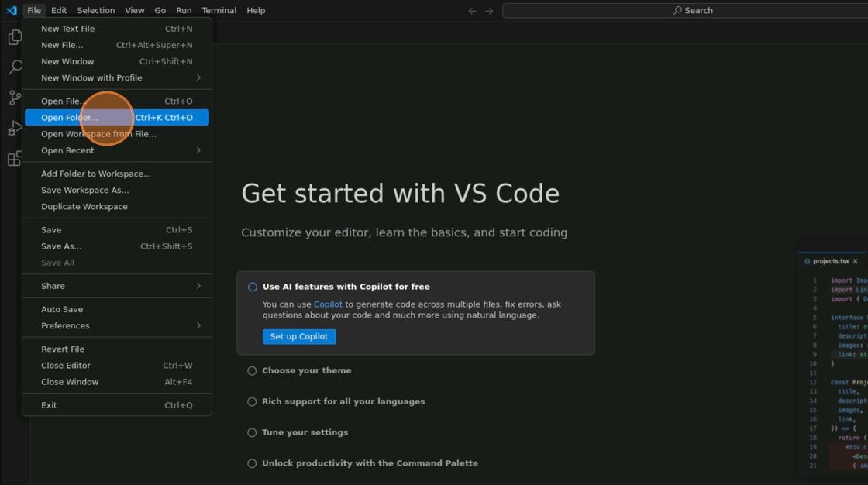The image size is (868, 485).
Task: Toggle Auto Save in the File menu
Action: (x=117, y=309)
